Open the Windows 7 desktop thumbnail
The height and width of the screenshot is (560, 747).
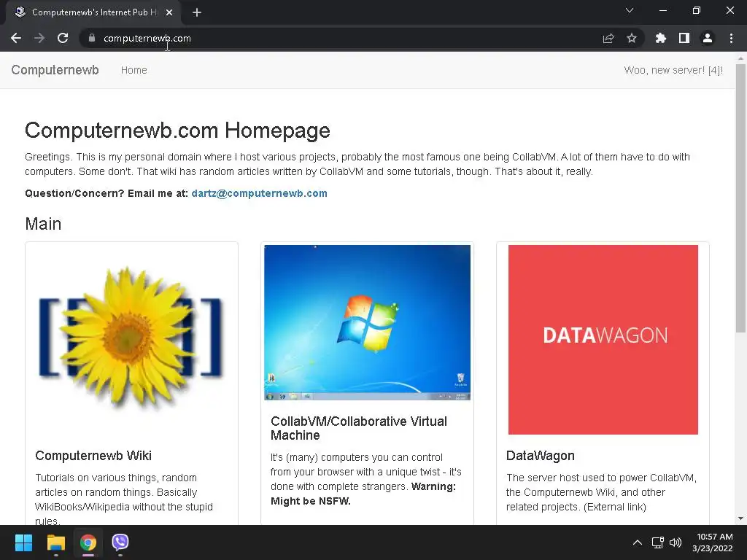(368, 322)
